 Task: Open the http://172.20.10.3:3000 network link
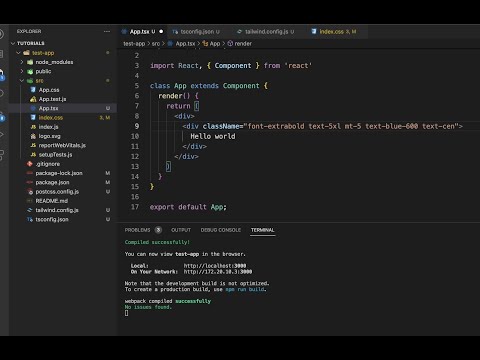(218, 272)
